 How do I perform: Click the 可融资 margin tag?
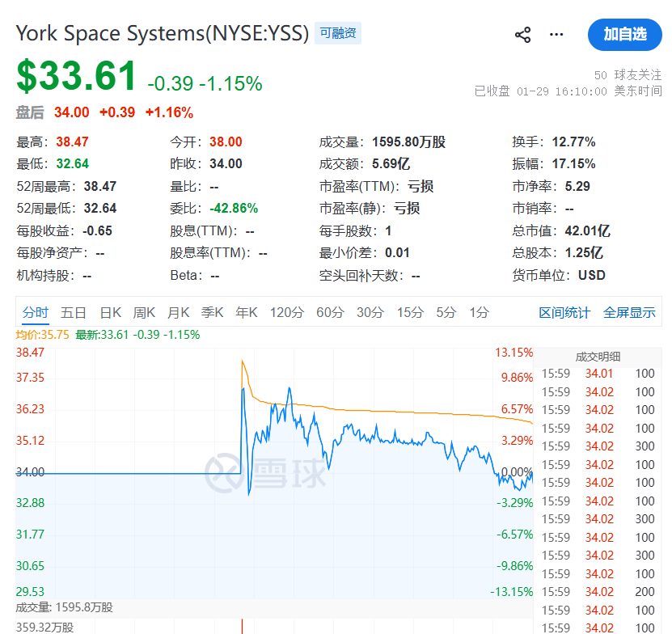click(337, 33)
